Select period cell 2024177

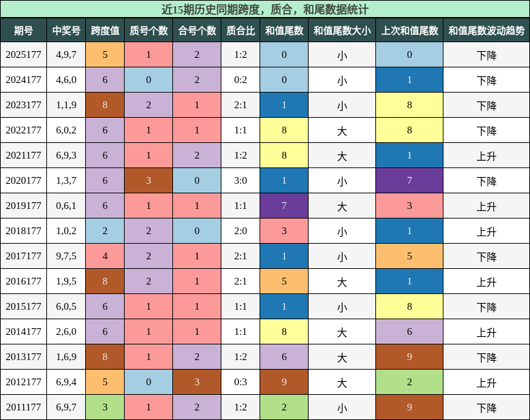tap(23, 80)
